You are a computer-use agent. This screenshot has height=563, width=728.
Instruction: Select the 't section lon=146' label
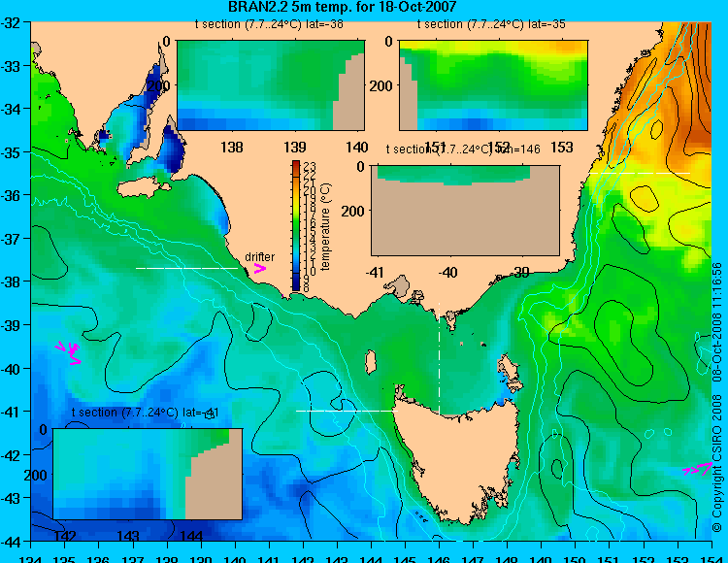point(463,149)
